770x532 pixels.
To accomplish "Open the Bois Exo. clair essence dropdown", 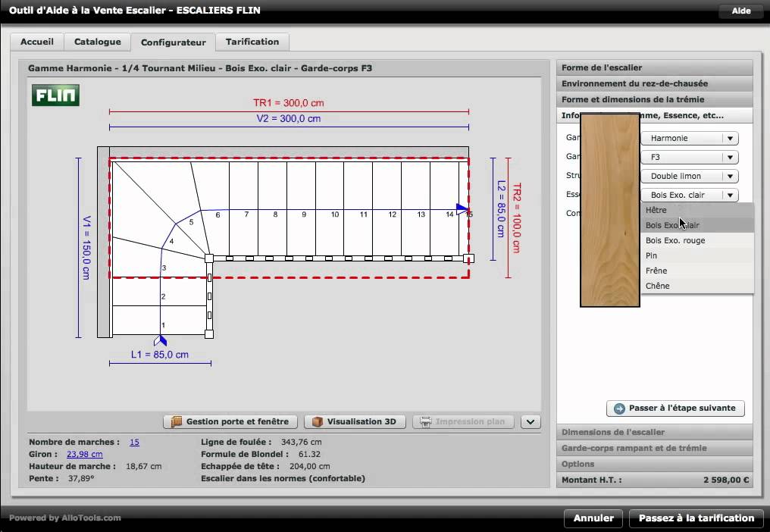I will (x=690, y=195).
